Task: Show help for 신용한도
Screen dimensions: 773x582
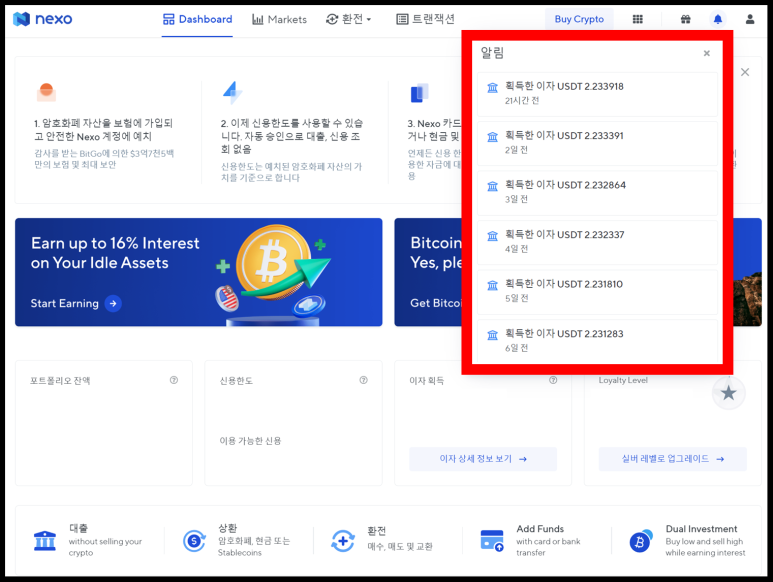Action: pyautogui.click(x=363, y=380)
